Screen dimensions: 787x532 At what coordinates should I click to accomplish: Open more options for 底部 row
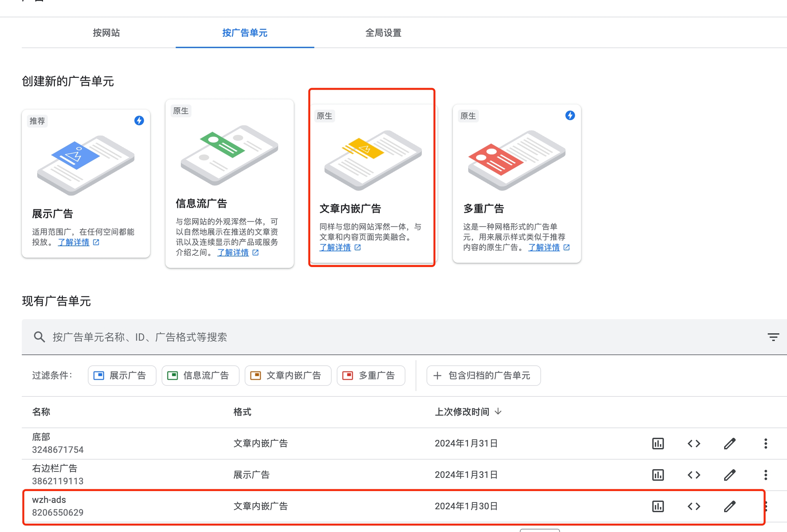click(765, 443)
